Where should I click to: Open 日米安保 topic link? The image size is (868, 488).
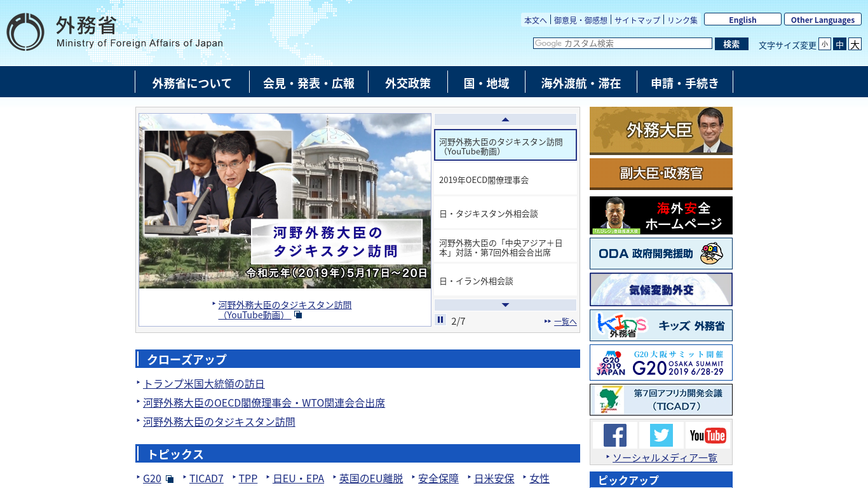494,478
